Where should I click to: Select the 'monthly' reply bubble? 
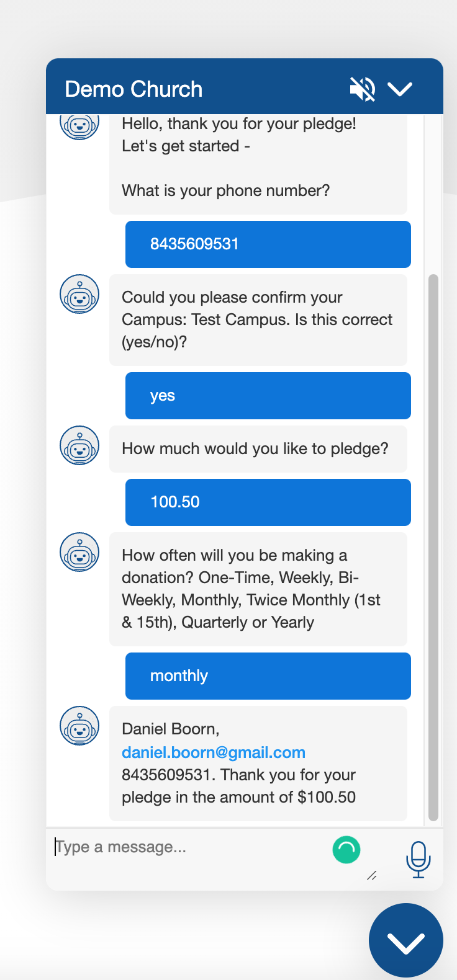click(x=268, y=676)
